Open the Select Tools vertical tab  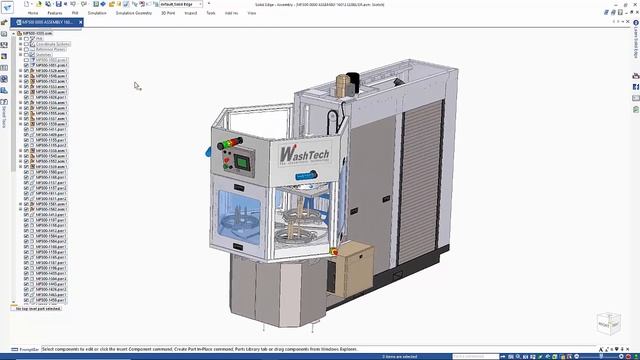click(x=4, y=114)
